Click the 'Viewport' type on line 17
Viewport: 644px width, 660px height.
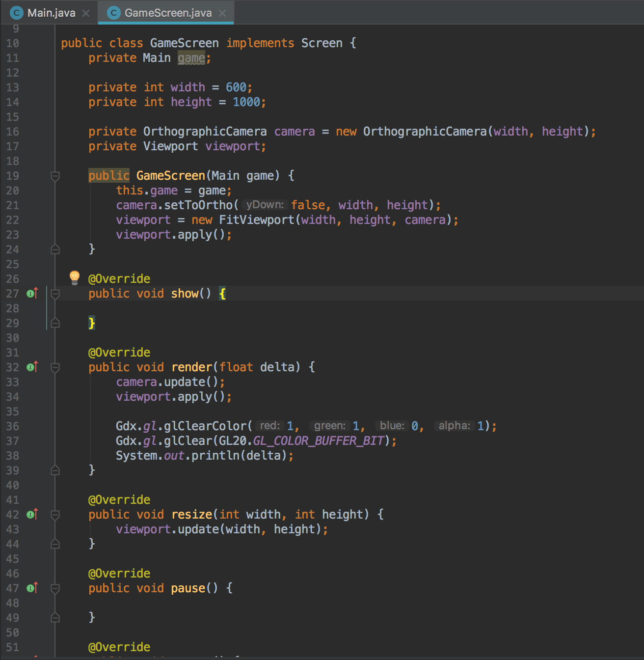coord(171,146)
